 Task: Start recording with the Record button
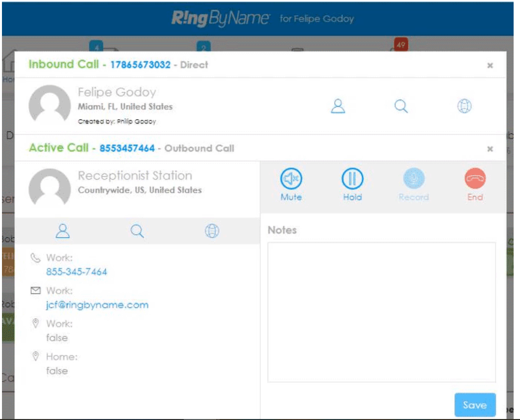coord(413,184)
